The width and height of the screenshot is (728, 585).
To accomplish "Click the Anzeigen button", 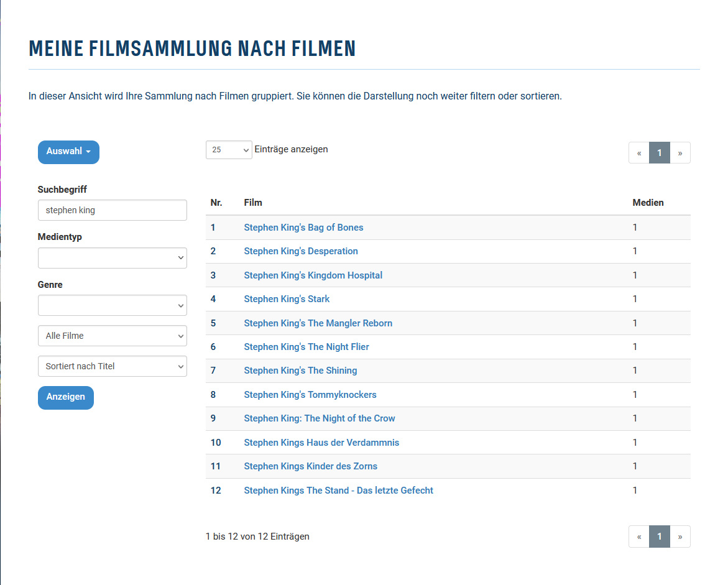I will 65,397.
